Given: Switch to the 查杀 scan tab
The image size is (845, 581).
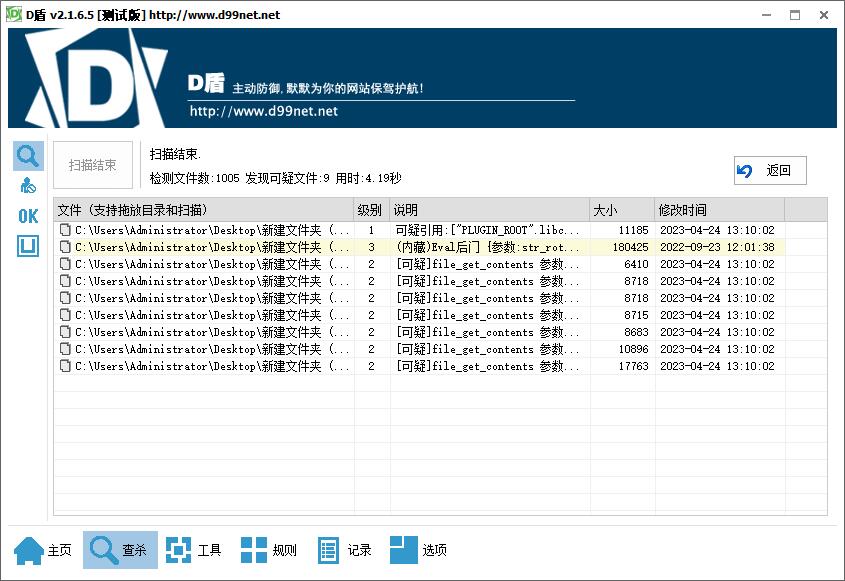Looking at the screenshot, I should (x=119, y=549).
